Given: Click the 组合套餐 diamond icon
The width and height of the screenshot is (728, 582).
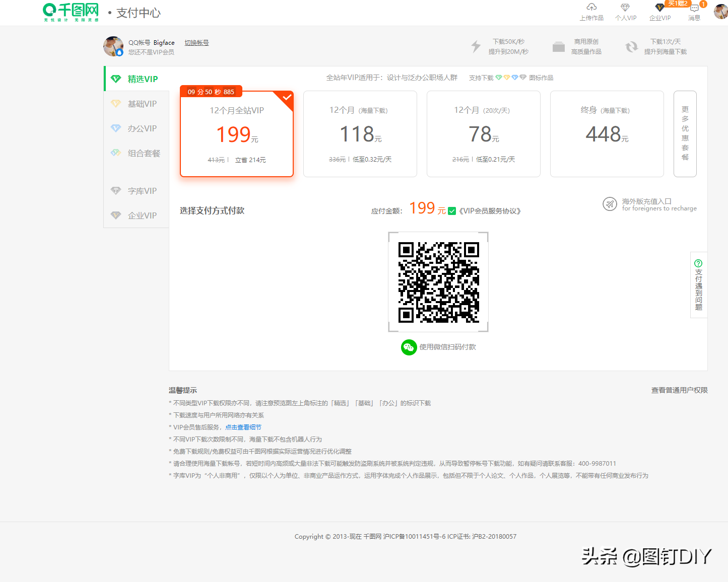Looking at the screenshot, I should pos(116,153).
